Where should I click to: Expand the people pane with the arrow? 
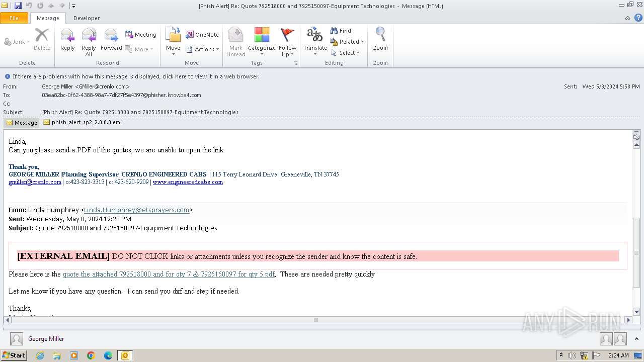(x=637, y=339)
